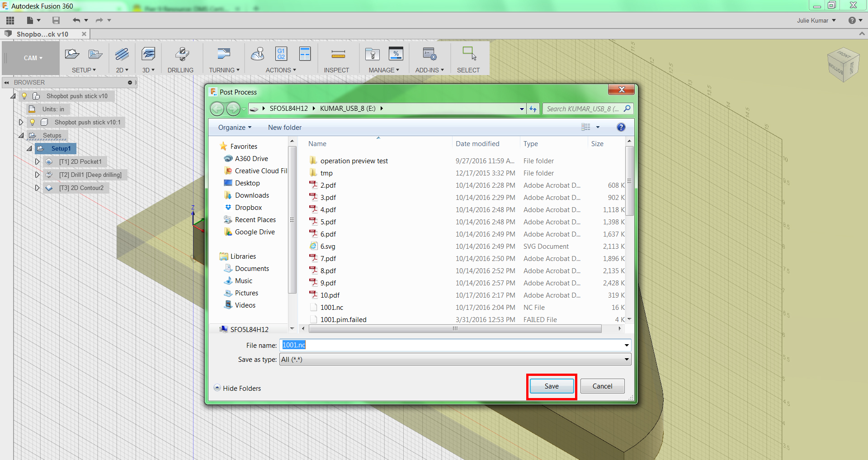Expand the [T3] 2D Contour2 operation
868x460 pixels.
[x=38, y=188]
